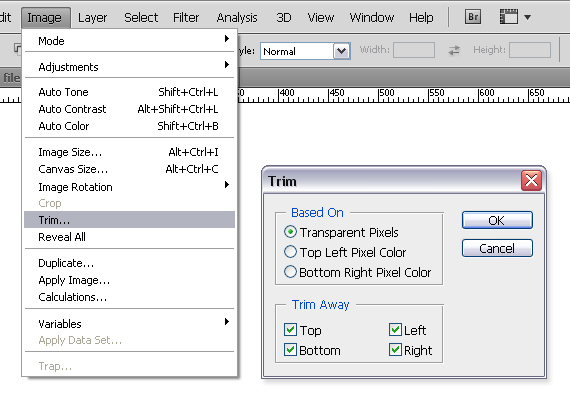The height and width of the screenshot is (397, 570).
Task: Open Calculations from Image menu
Action: pos(129,297)
